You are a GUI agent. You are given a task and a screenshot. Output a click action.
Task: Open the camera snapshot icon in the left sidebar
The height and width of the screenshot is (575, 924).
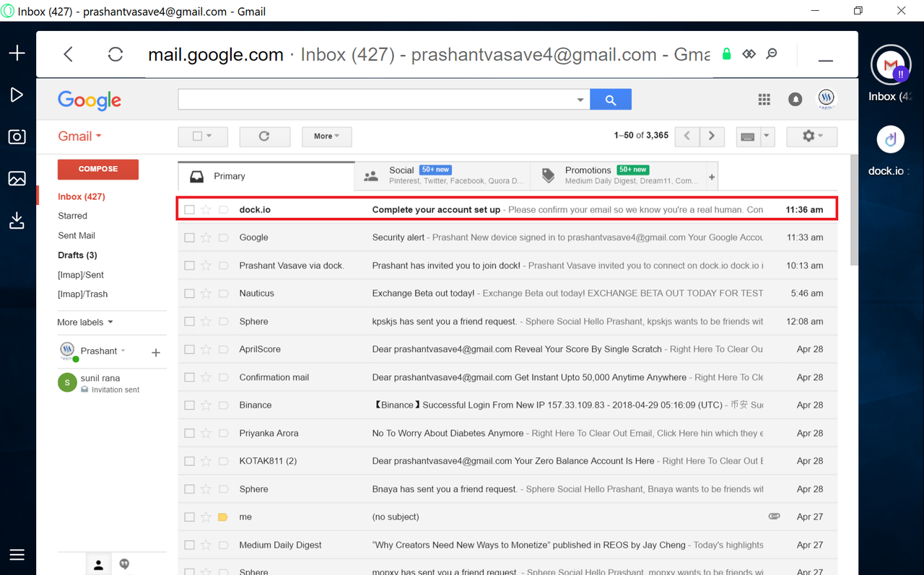[17, 137]
